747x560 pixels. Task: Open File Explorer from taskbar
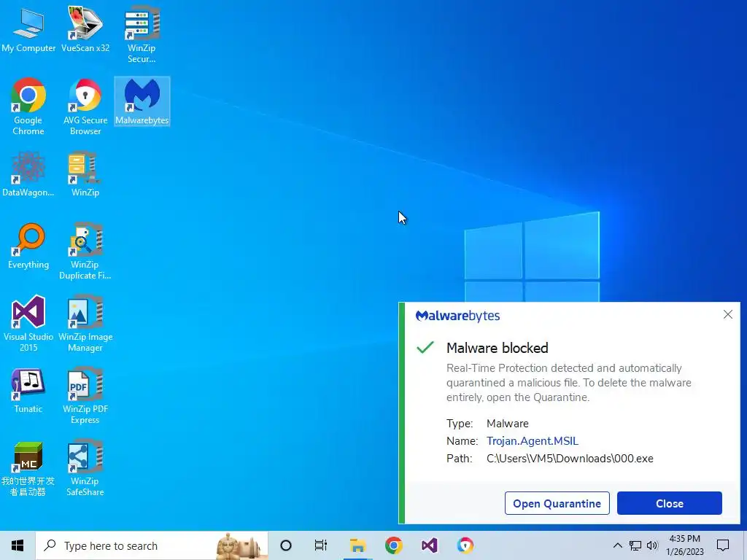pyautogui.click(x=357, y=545)
